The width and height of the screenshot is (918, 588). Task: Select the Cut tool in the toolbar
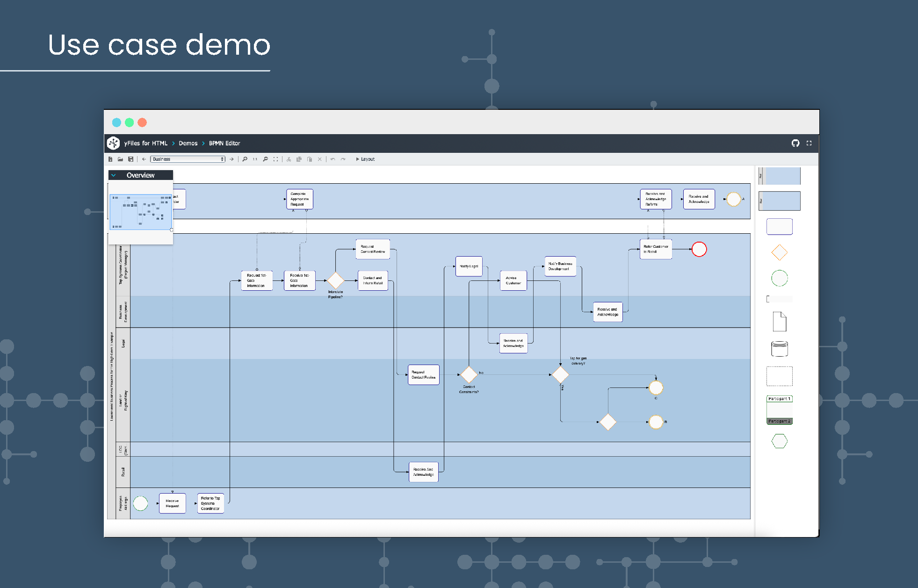click(289, 159)
